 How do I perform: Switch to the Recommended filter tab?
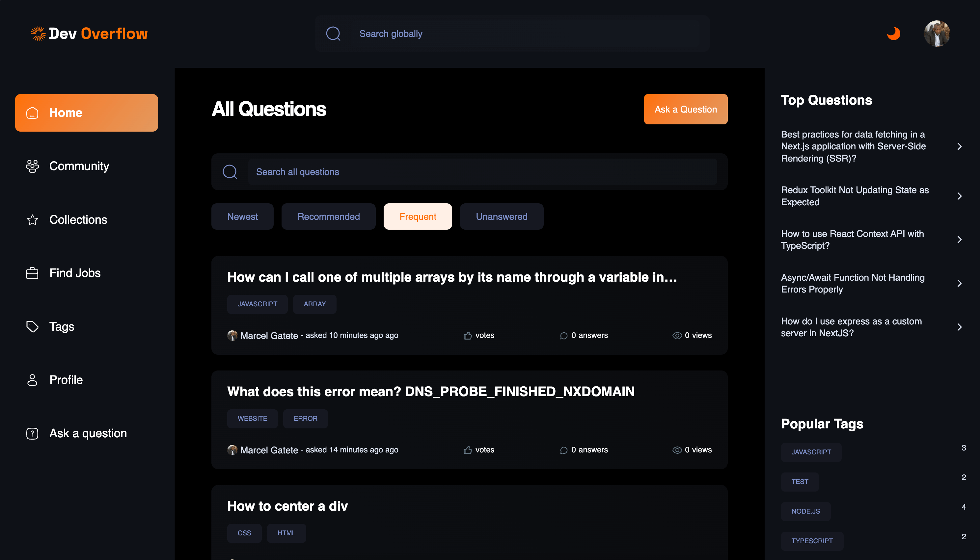(329, 216)
